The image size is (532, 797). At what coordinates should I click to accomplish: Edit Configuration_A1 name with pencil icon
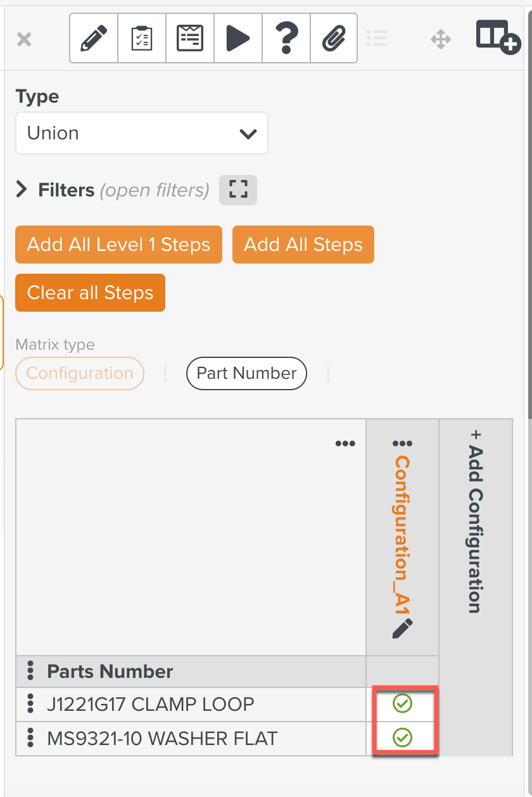(402, 628)
